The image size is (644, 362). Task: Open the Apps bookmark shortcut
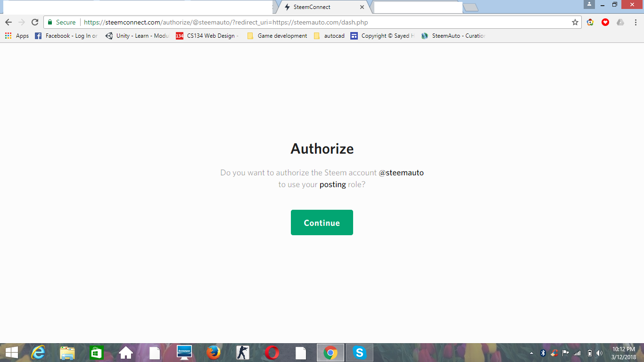17,36
